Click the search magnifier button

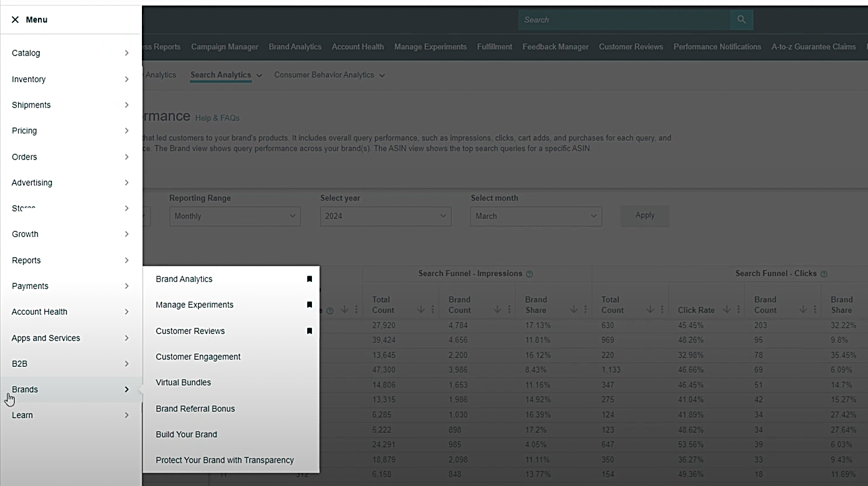[741, 20]
